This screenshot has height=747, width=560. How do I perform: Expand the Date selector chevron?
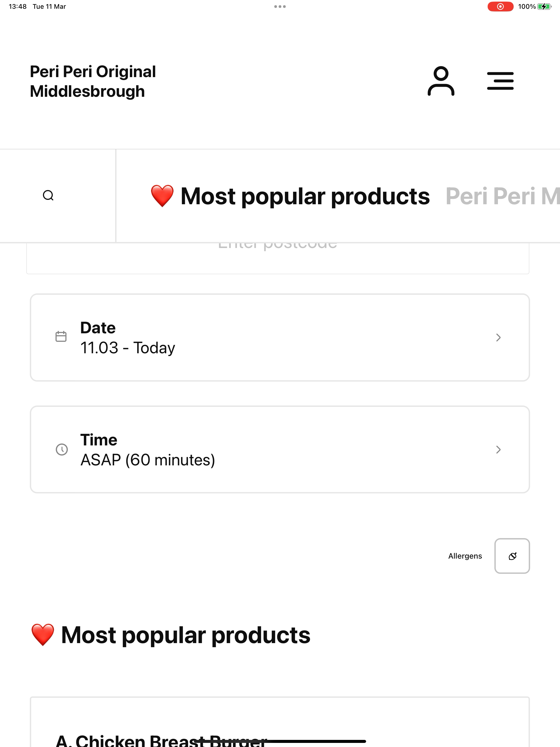pyautogui.click(x=498, y=337)
